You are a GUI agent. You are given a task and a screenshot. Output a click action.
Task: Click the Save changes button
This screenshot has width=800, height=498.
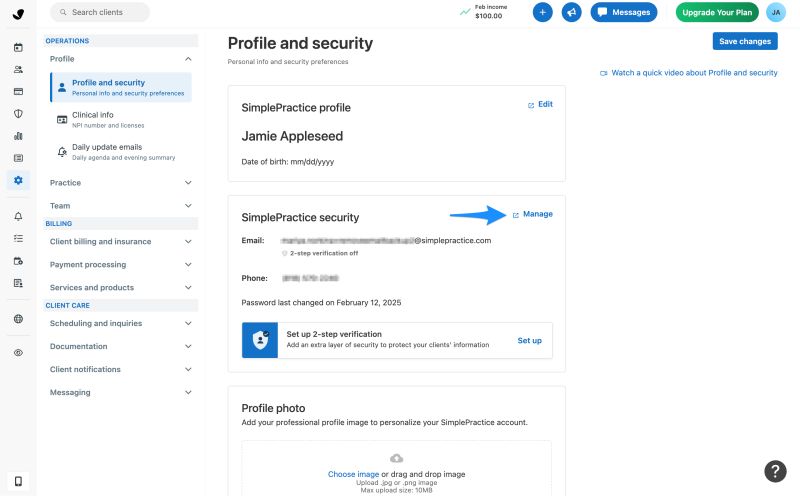(x=745, y=41)
